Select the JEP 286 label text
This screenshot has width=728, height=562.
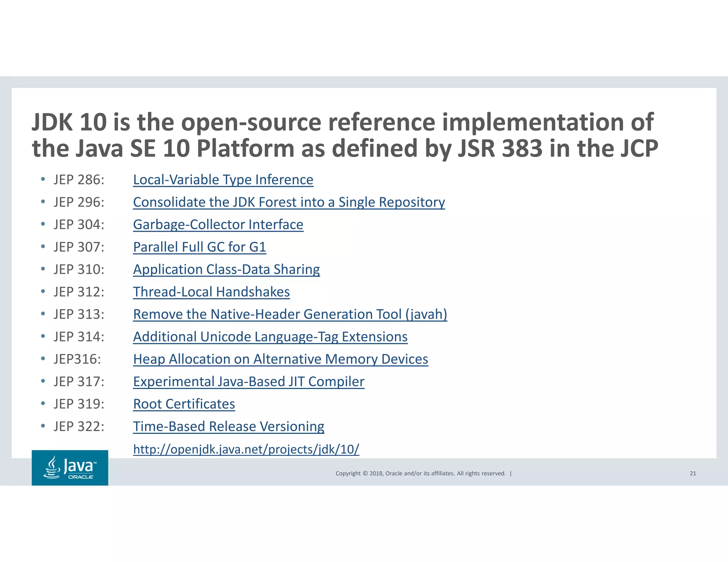pyautogui.click(x=79, y=180)
